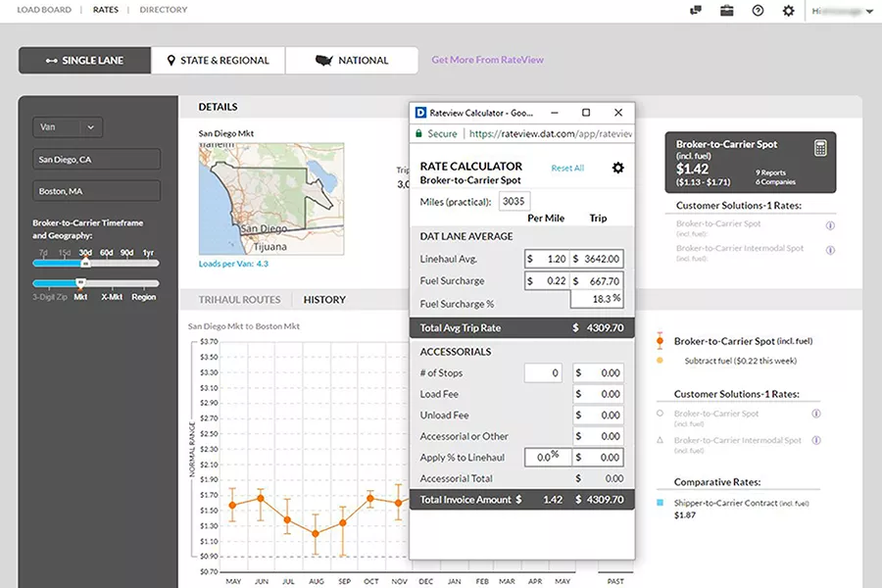882x588 pixels.
Task: Click the Apply % to Linehaul percent field
Action: click(548, 458)
